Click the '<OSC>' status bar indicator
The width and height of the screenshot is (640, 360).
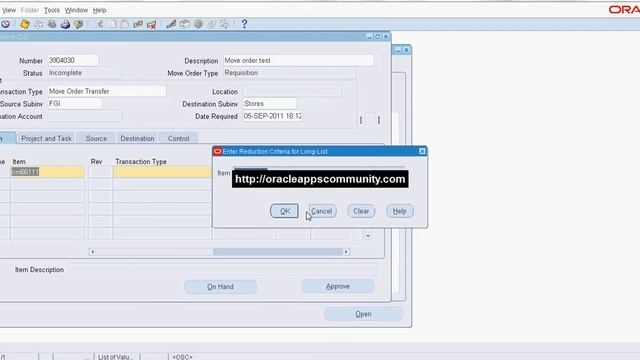tap(182, 357)
